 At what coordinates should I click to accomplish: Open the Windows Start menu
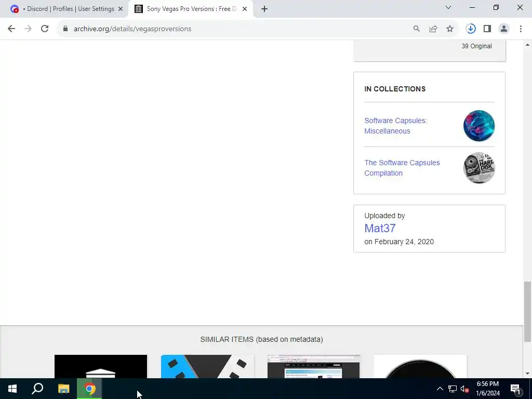[x=12, y=389]
